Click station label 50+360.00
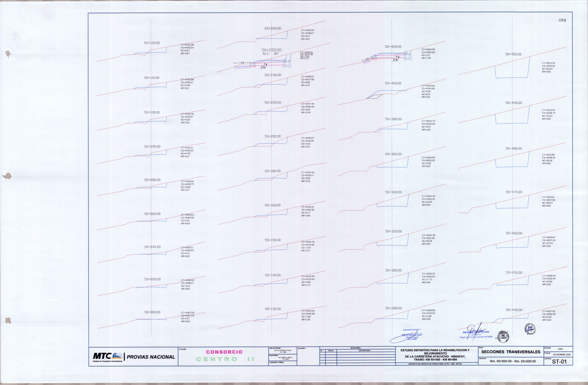The image size is (588, 385). pyautogui.click(x=393, y=154)
